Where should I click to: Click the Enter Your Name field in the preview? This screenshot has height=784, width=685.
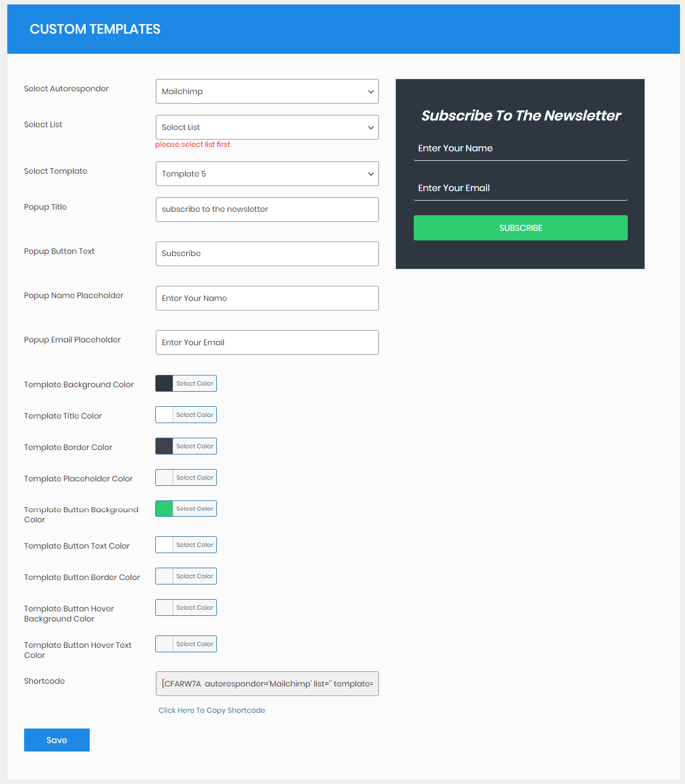[521, 149]
